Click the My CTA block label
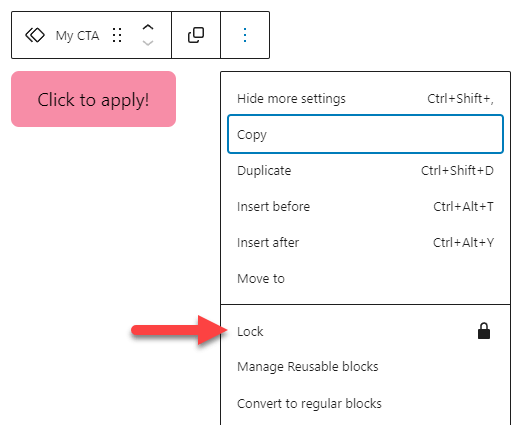Viewport: 522px width, 425px height. (x=77, y=36)
